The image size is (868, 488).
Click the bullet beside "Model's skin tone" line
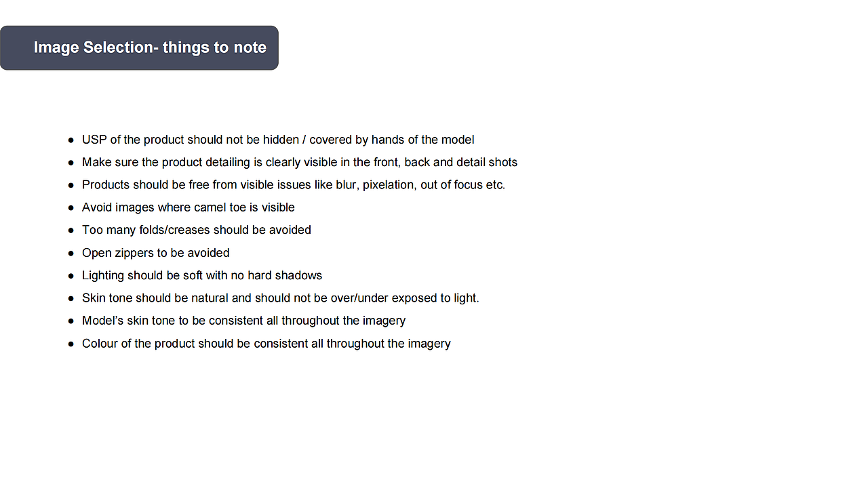[71, 321]
